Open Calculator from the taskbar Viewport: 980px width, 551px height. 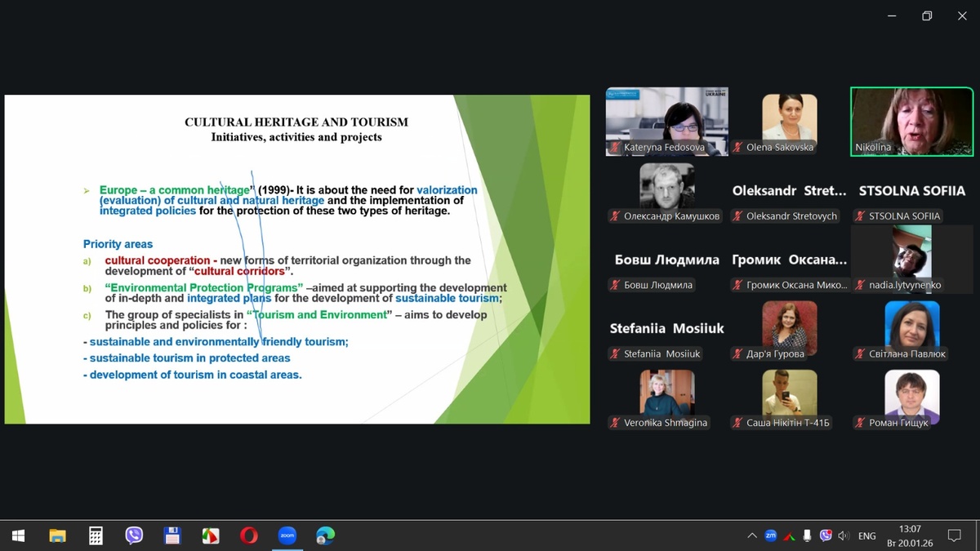coord(96,535)
